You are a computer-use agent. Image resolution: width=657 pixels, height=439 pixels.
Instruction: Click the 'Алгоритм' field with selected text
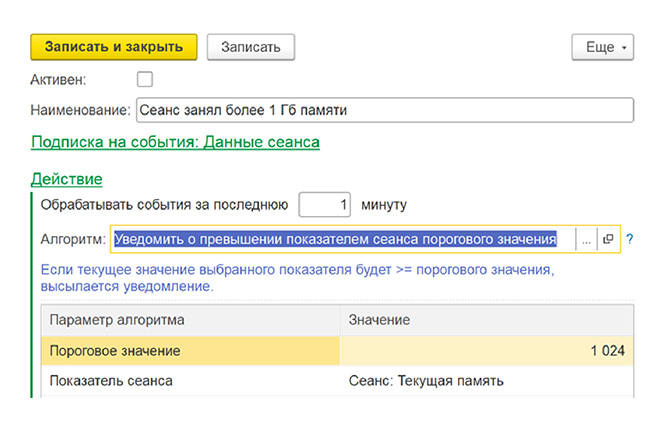[x=343, y=239]
